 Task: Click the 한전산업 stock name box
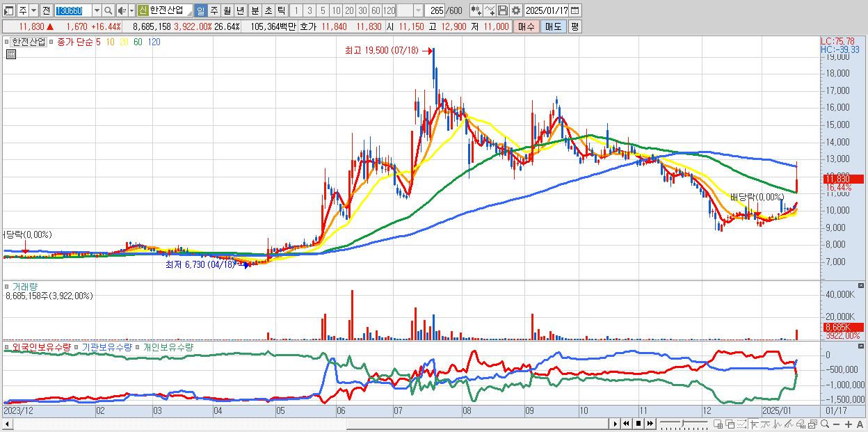click(170, 10)
